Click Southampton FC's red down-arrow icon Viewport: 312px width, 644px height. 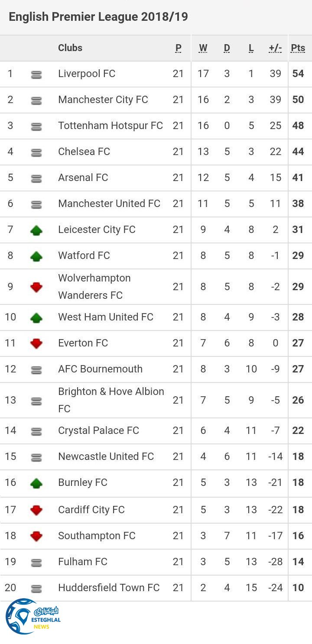point(36,536)
